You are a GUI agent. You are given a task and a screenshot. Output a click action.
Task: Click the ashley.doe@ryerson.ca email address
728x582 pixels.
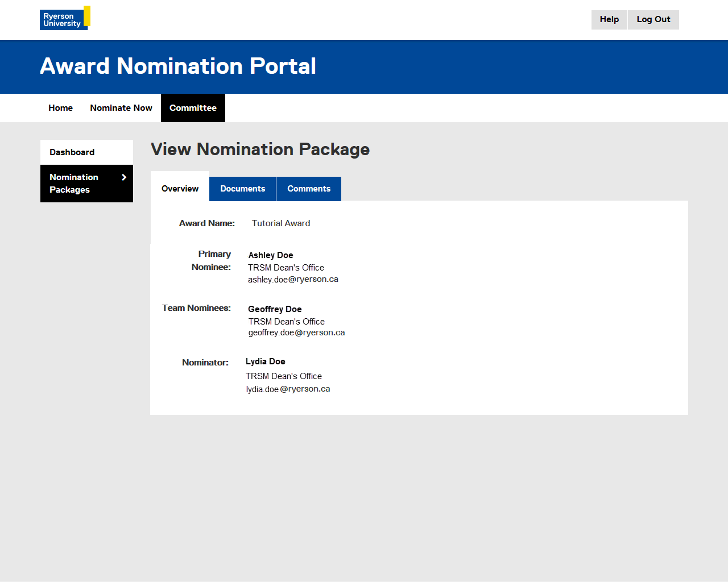[x=293, y=280]
